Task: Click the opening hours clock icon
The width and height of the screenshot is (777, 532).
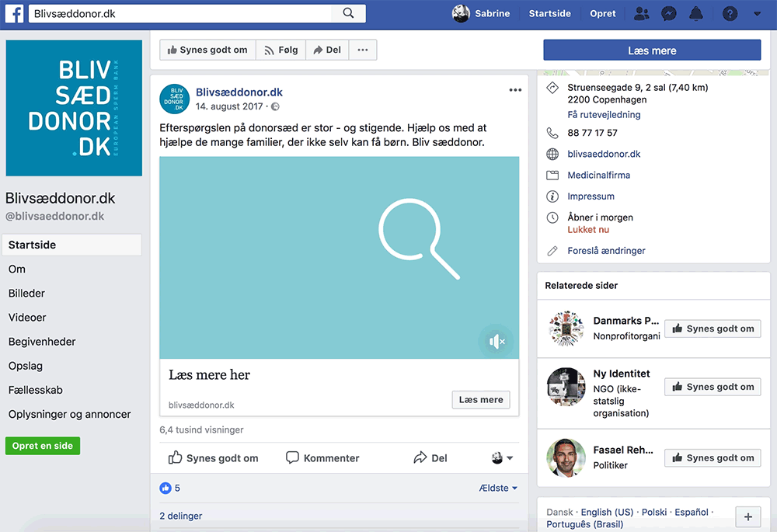Action: 552,217
